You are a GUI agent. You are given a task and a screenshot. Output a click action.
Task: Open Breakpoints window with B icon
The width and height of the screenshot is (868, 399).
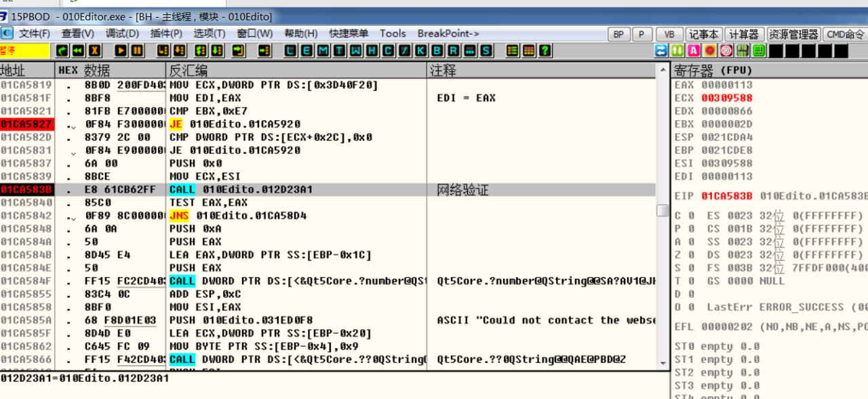tap(437, 51)
